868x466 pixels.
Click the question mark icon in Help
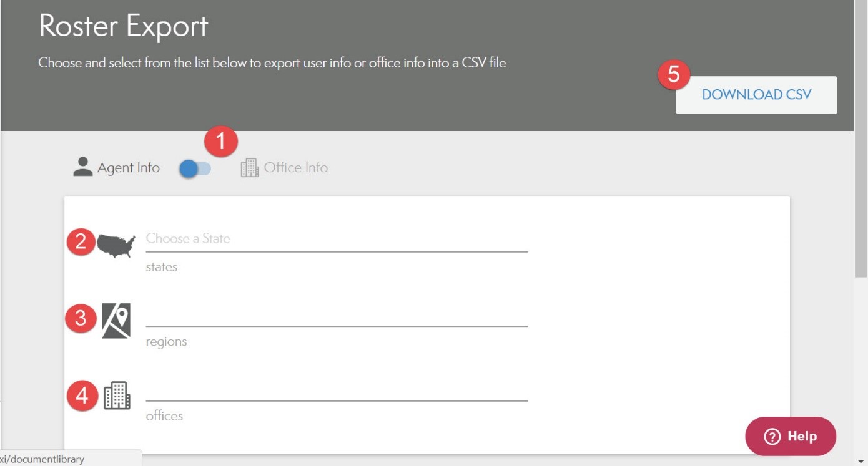pyautogui.click(x=772, y=437)
